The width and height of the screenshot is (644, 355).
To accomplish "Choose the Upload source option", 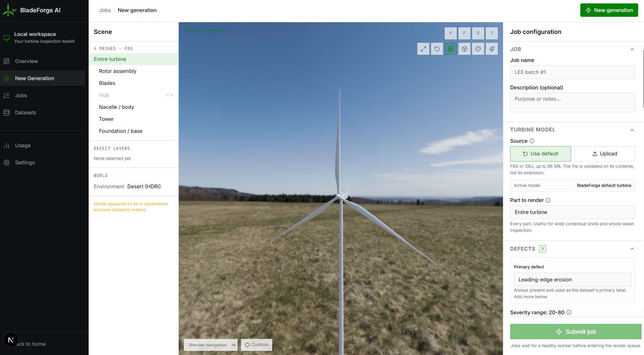I will pyautogui.click(x=605, y=154).
